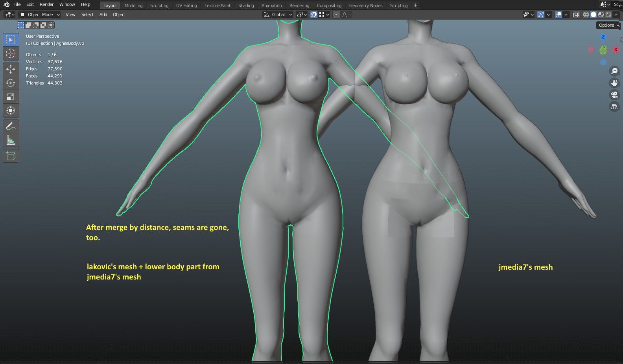Set selection mode to Intersect
Viewport: 623px width, 364px height.
point(51,25)
